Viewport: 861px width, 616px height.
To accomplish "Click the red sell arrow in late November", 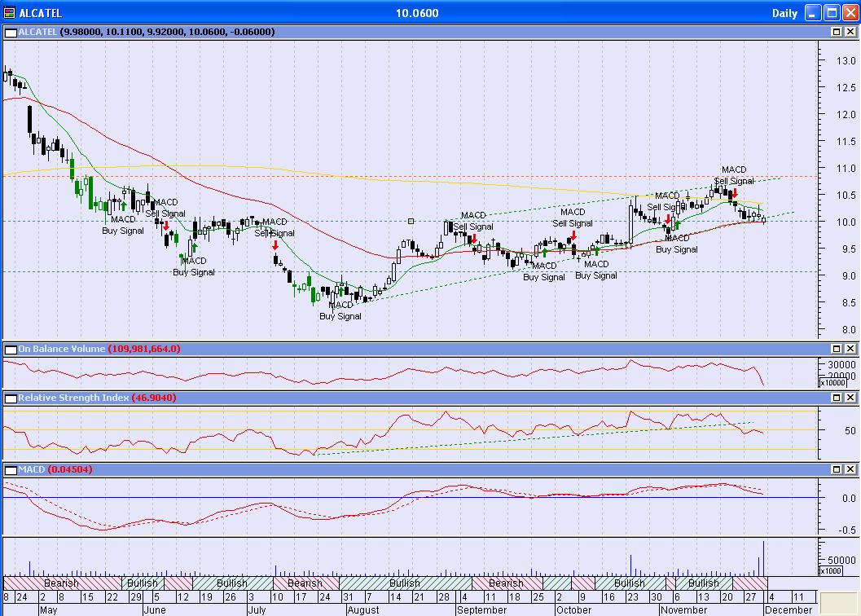I will pyautogui.click(x=735, y=193).
